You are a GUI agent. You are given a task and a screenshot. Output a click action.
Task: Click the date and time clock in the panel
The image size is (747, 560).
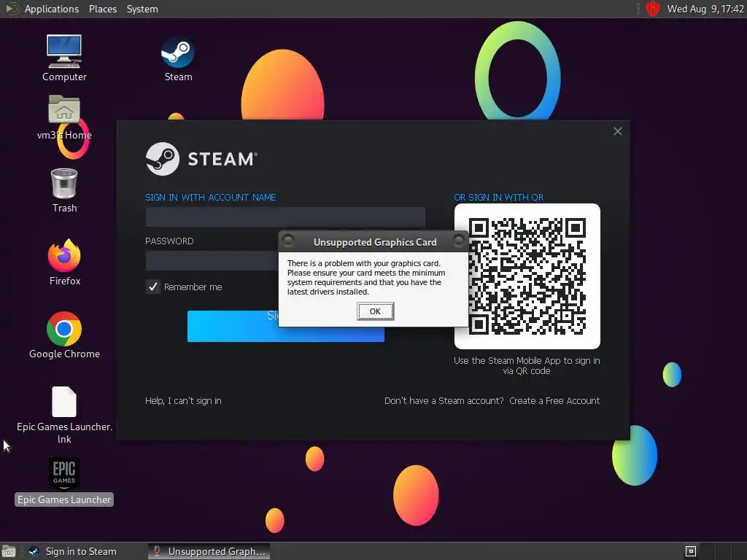click(705, 9)
